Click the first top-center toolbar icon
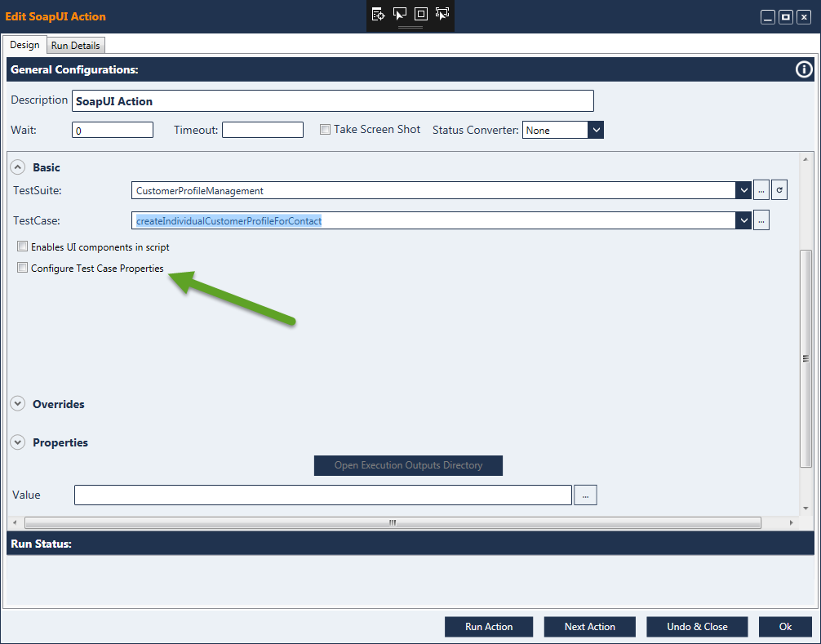 (x=378, y=14)
